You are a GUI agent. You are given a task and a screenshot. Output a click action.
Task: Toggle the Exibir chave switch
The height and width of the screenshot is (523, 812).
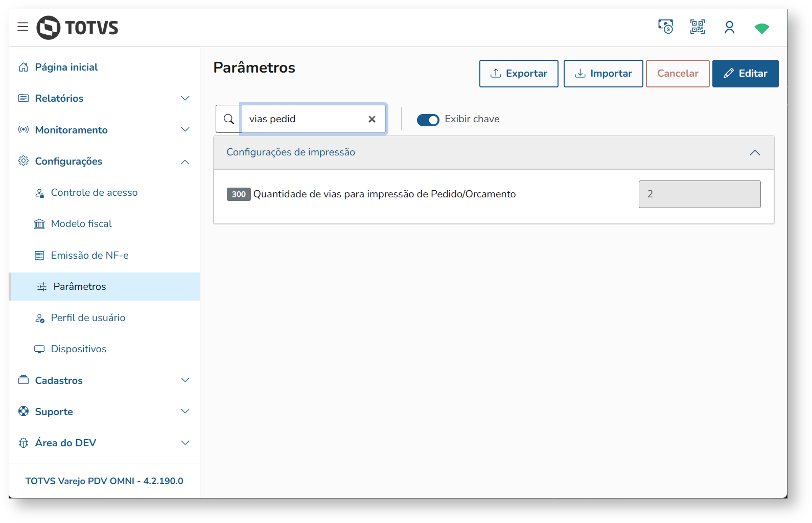(x=428, y=120)
